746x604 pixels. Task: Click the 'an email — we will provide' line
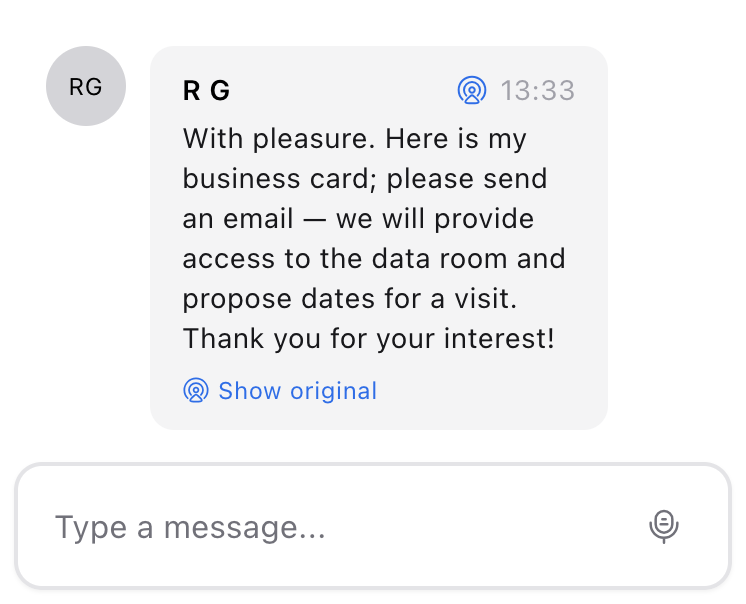(358, 218)
